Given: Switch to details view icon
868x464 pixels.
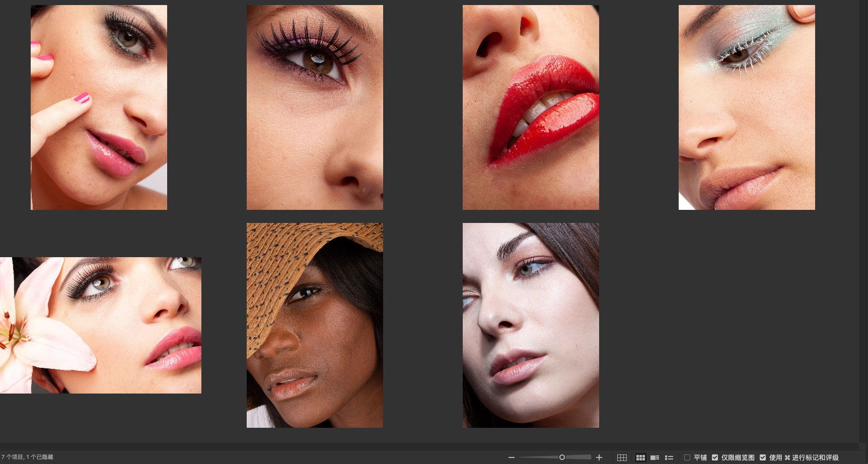Looking at the screenshot, I should pyautogui.click(x=655, y=457).
